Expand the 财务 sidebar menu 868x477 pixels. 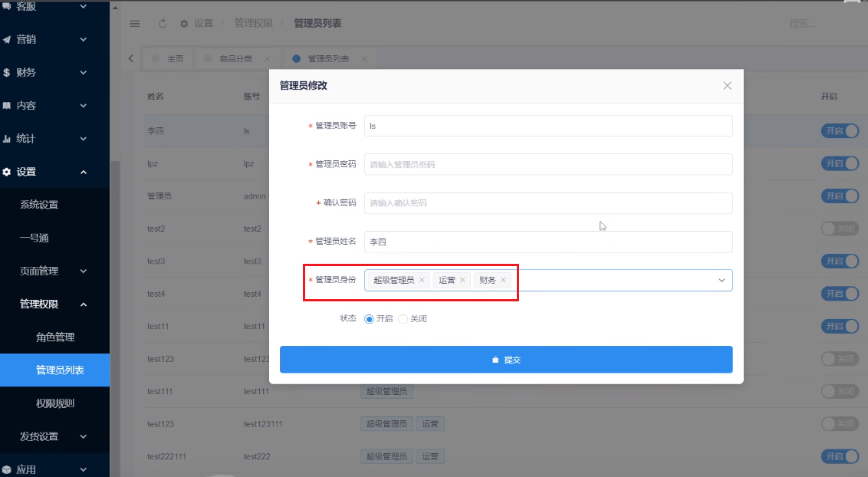(x=84, y=73)
